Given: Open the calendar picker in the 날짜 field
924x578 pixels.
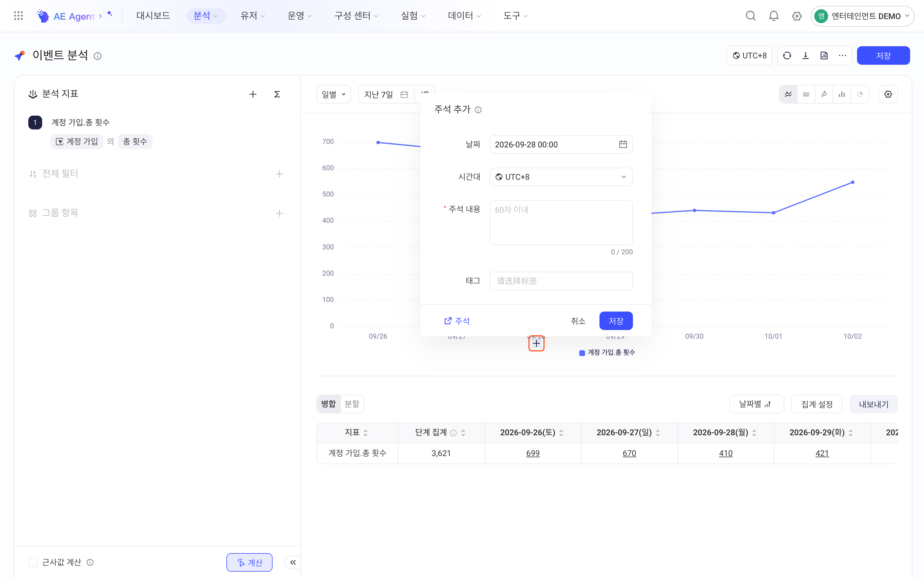Looking at the screenshot, I should pyautogui.click(x=623, y=144).
